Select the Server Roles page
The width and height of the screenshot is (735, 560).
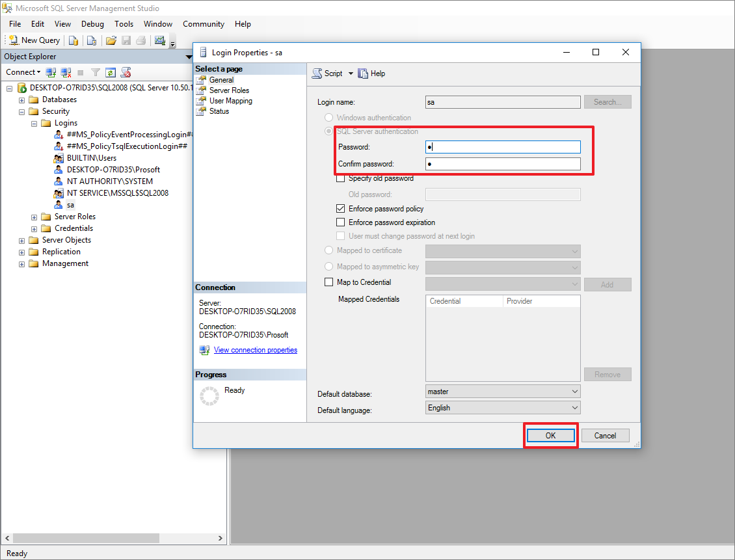[x=229, y=90]
